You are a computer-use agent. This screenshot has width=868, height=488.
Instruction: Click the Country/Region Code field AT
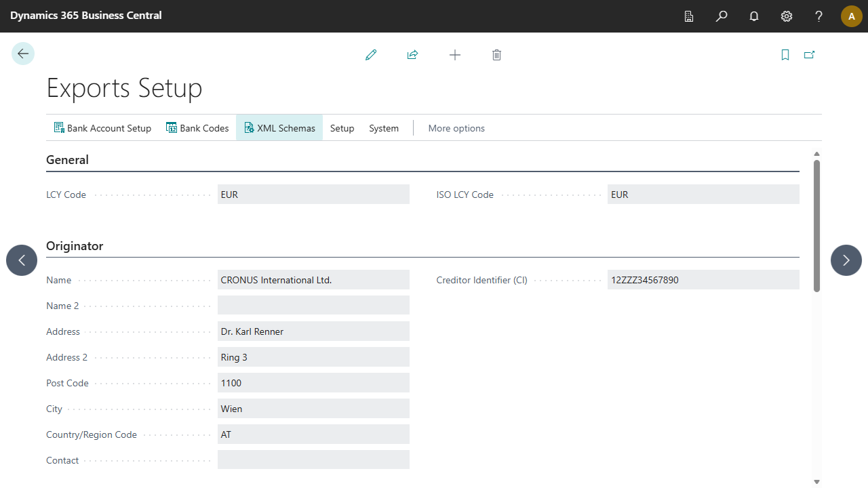click(313, 434)
